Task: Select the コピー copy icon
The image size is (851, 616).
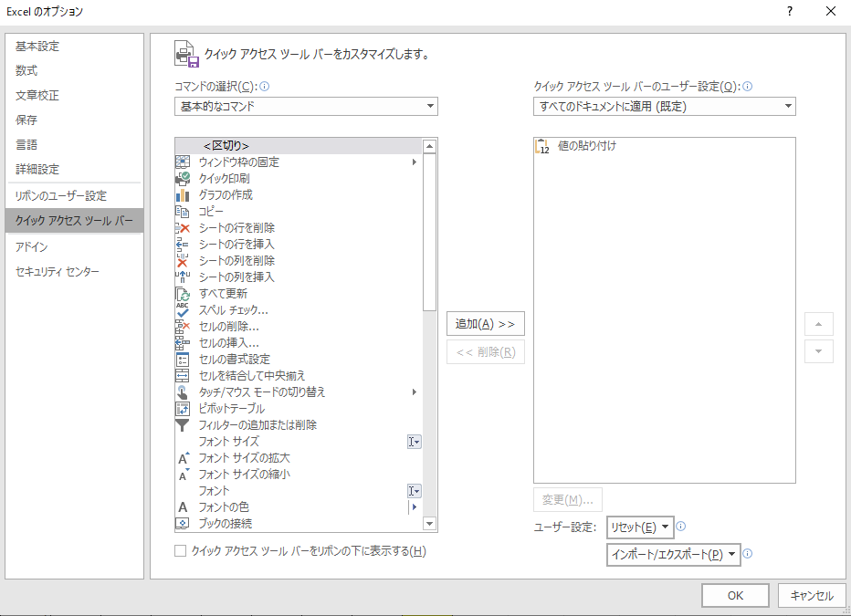Action: tap(183, 212)
